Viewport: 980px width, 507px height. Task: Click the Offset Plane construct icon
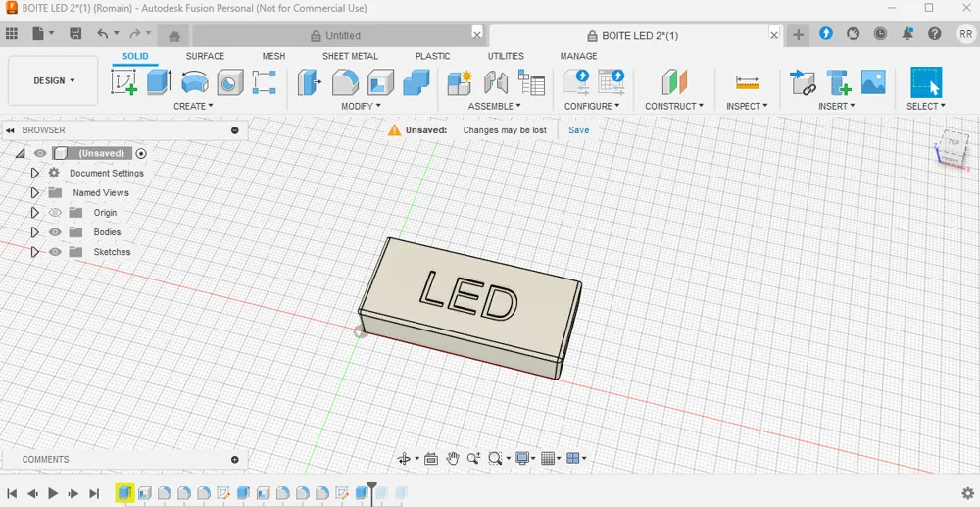(674, 82)
